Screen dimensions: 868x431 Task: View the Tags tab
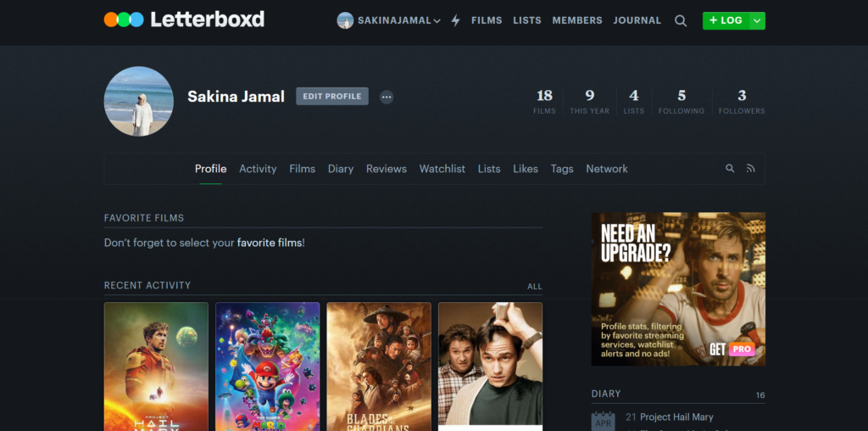point(562,168)
